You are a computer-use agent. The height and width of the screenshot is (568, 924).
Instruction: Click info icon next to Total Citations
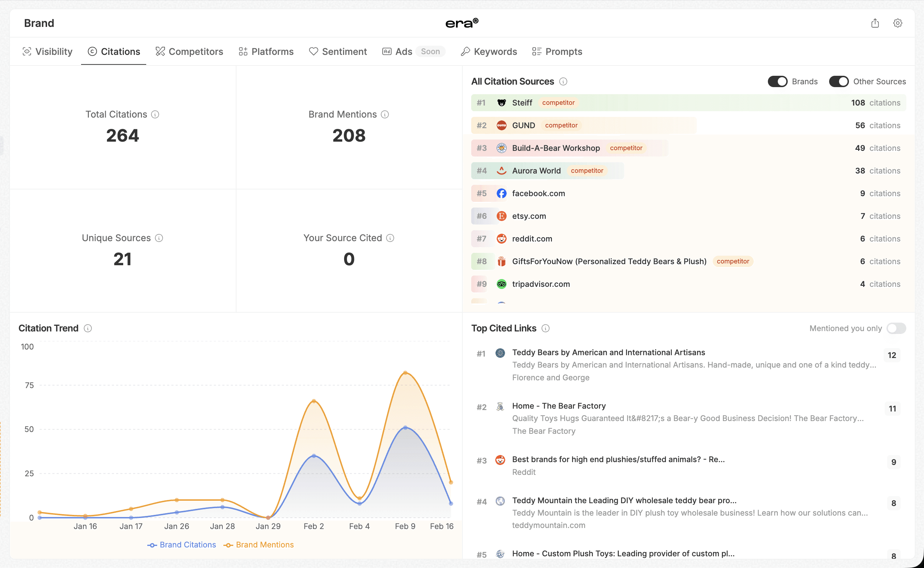[155, 115]
